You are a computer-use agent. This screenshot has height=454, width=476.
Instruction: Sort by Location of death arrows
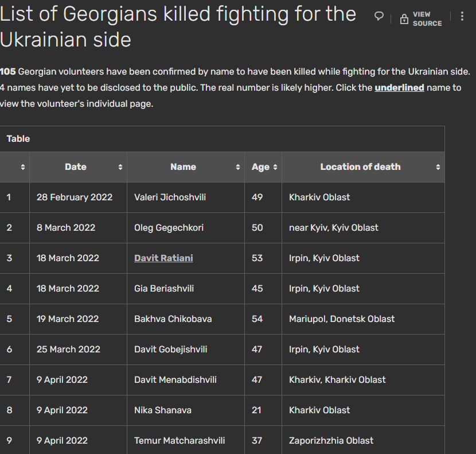[438, 167]
